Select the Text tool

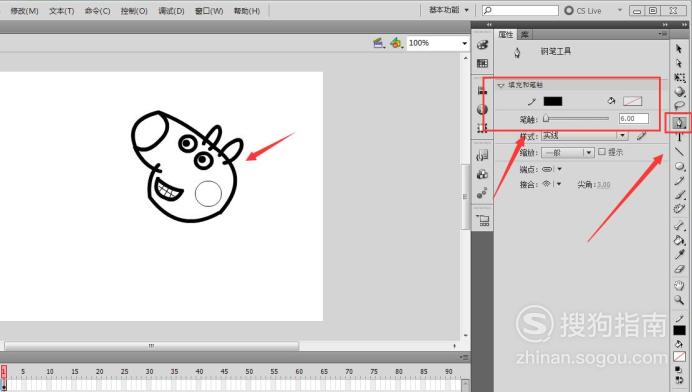[679, 137]
